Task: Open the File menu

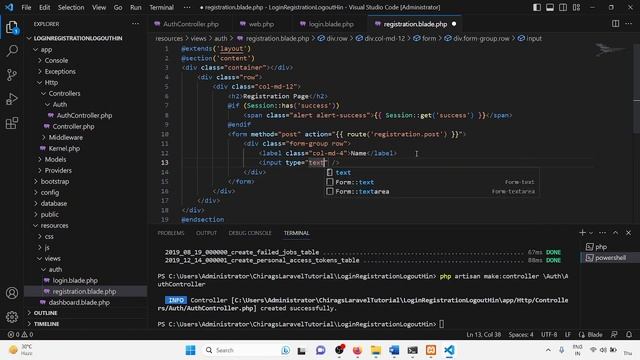Action: 26,7
